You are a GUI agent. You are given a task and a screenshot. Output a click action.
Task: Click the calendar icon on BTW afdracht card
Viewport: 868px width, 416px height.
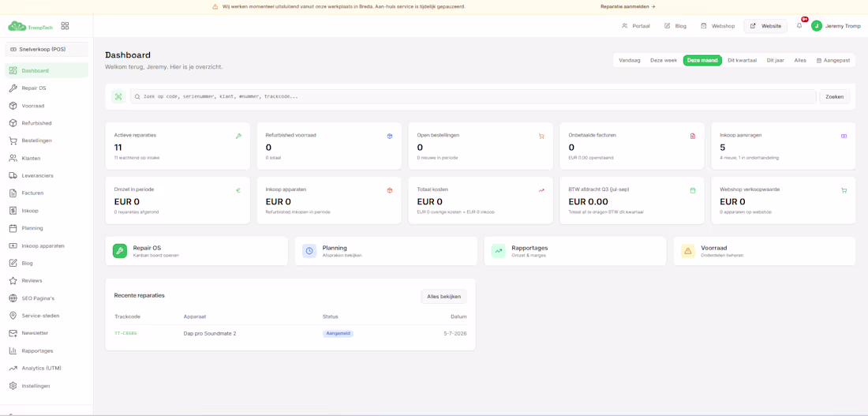pyautogui.click(x=693, y=190)
